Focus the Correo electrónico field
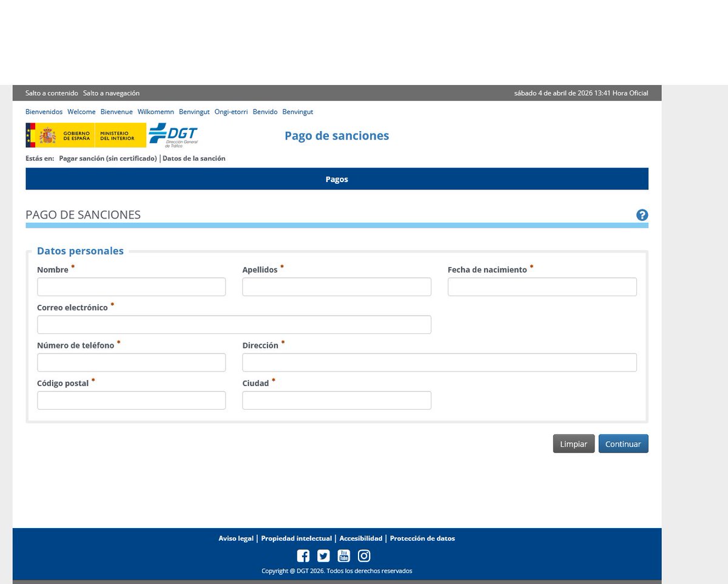 [234, 325]
